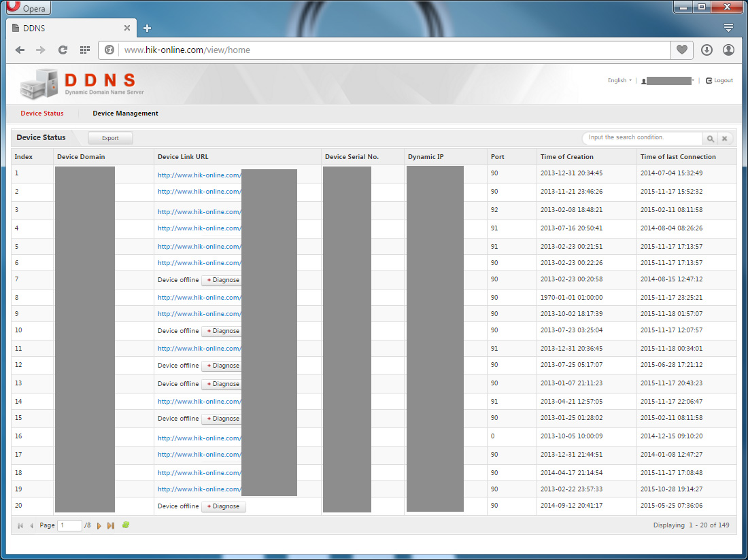Image resolution: width=748 pixels, height=560 pixels.
Task: Sort by the Dynamic IP column header
Action: pos(445,157)
